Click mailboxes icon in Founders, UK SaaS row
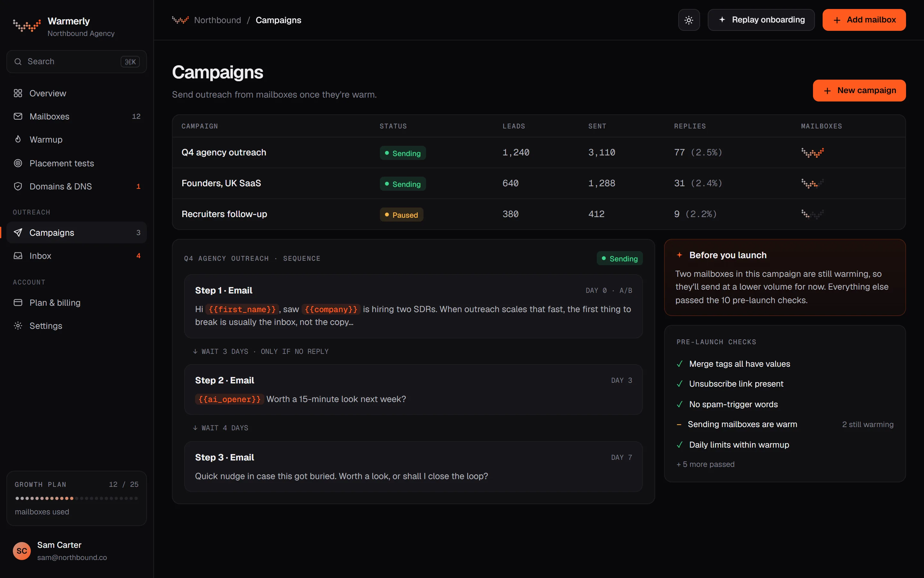 point(812,183)
